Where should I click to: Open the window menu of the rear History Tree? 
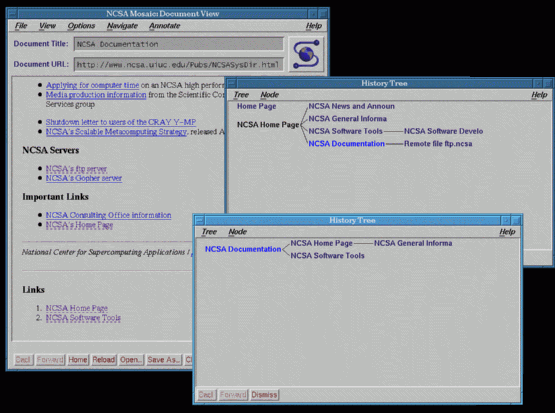tap(232, 84)
